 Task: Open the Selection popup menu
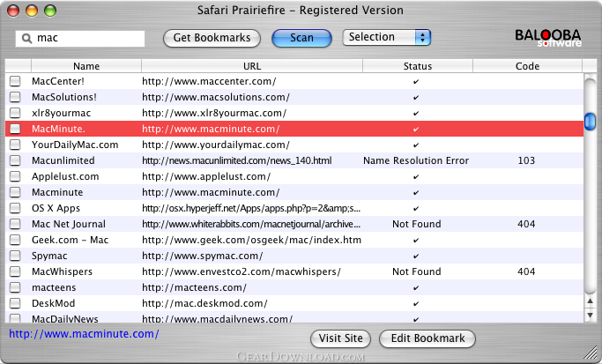[386, 37]
